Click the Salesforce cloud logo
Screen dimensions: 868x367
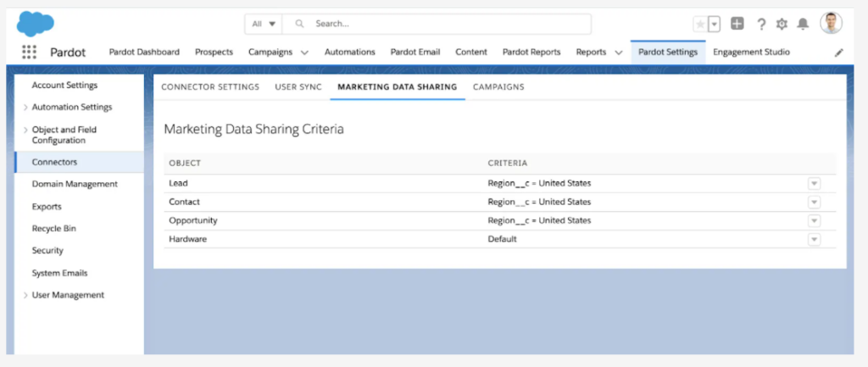[x=36, y=24]
